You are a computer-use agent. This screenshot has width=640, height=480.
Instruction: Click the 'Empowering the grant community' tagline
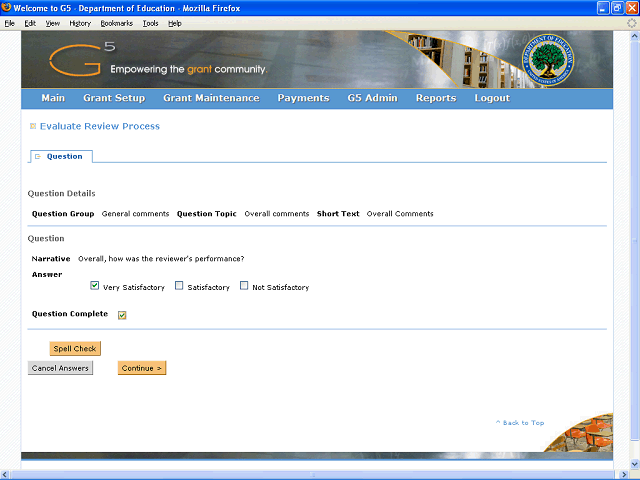pos(189,69)
